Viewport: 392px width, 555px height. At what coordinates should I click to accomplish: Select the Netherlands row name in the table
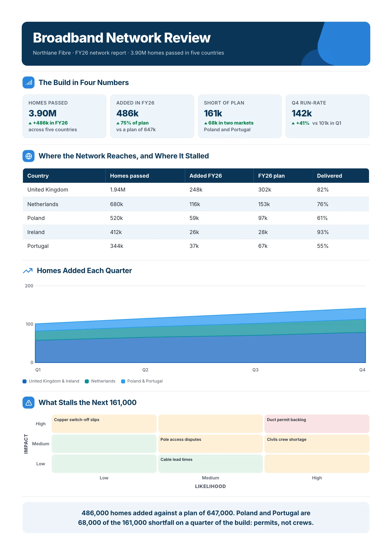coord(43,204)
